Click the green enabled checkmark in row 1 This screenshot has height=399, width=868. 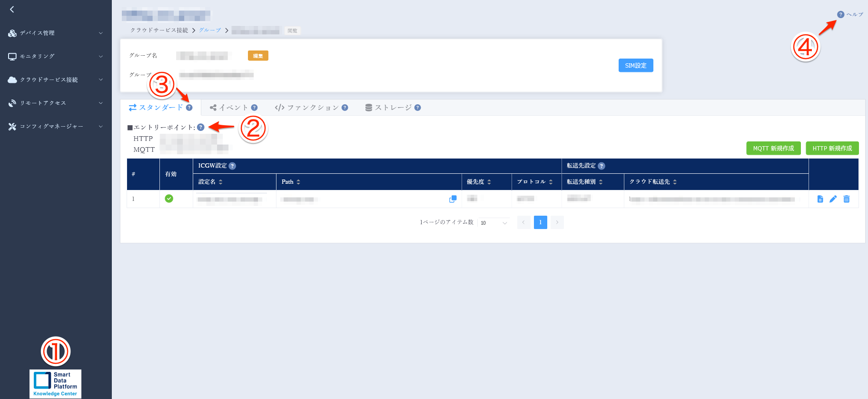pos(169,199)
